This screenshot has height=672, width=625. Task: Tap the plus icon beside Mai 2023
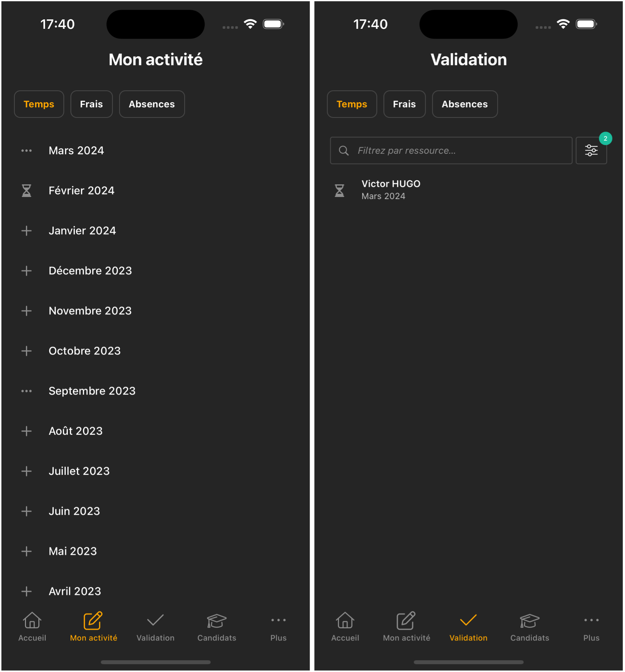click(x=26, y=552)
